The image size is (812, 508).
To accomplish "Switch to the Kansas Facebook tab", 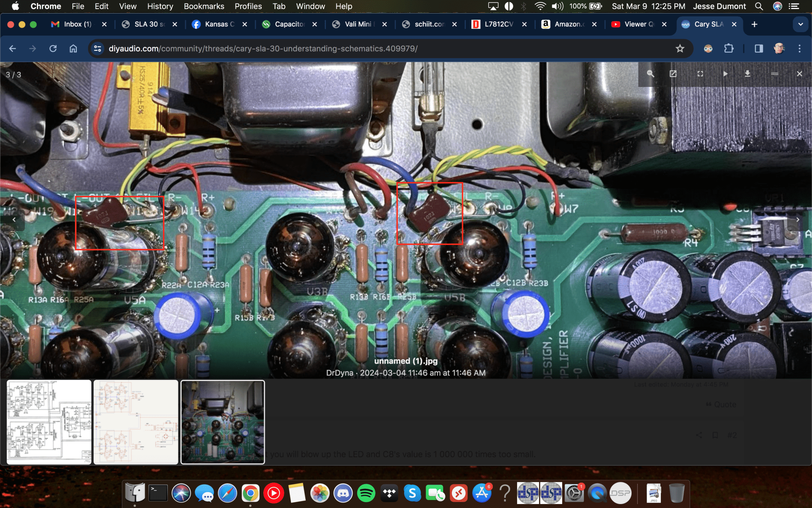I will (220, 24).
